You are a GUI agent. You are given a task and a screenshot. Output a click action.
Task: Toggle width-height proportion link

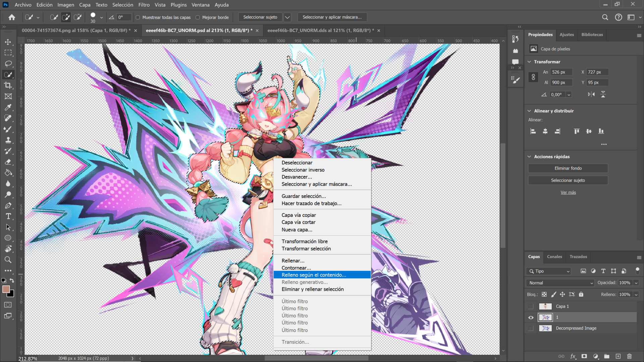533,77
